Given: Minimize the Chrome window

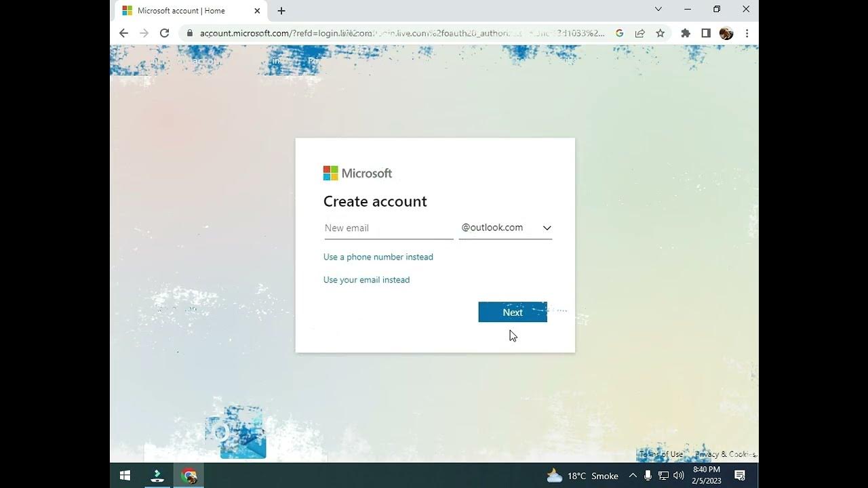Looking at the screenshot, I should pyautogui.click(x=688, y=9).
